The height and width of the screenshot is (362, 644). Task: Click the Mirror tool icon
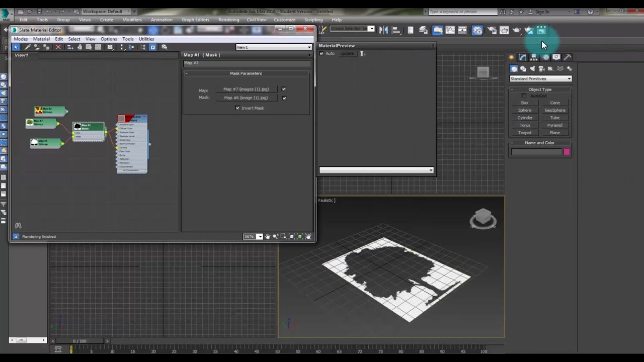[383, 30]
